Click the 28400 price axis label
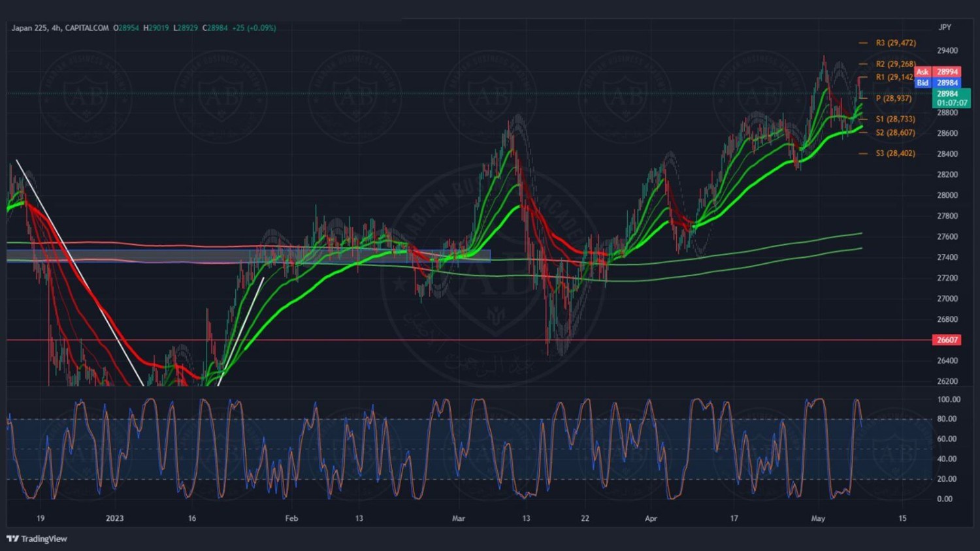Screen dimensions: 980x551 point(947,154)
